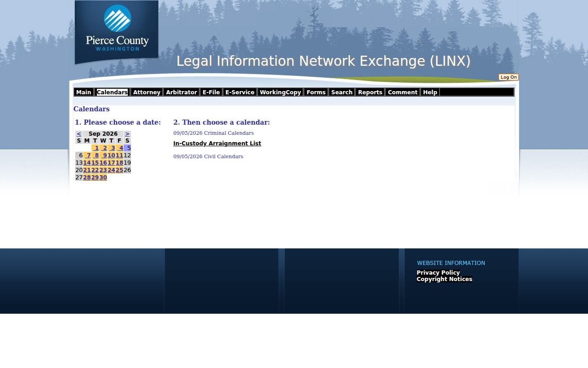Select September 16 date

103,163
